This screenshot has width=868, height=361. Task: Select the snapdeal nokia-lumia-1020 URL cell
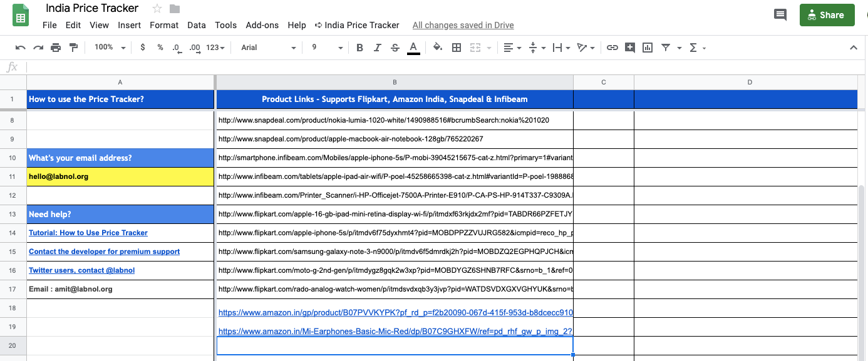[395, 120]
